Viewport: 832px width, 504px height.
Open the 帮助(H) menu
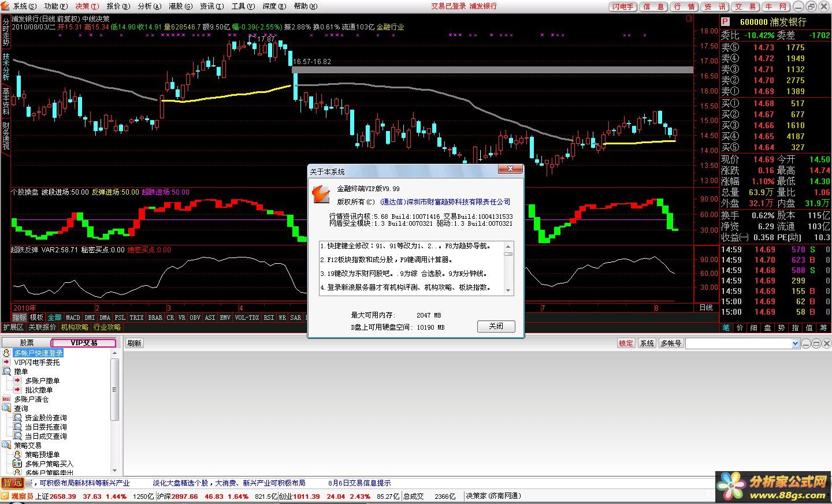coord(305,6)
